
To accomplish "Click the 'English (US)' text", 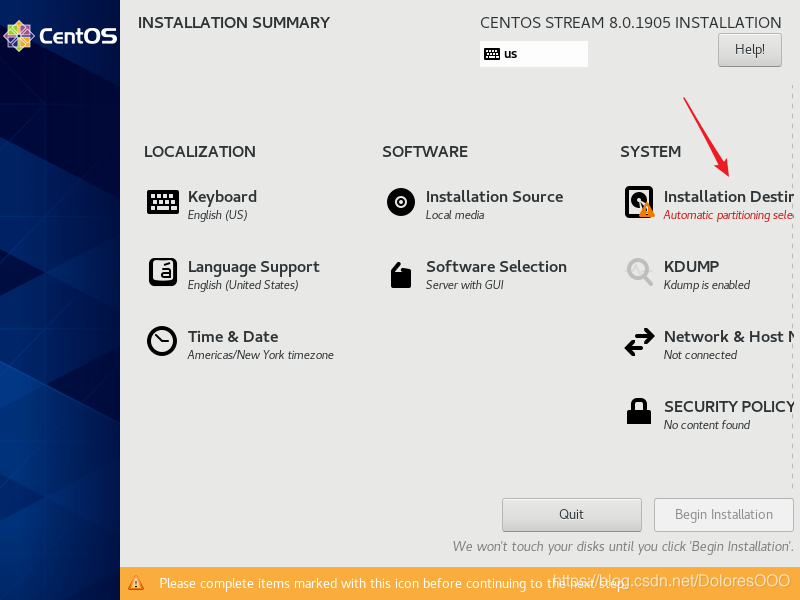I will [x=217, y=215].
